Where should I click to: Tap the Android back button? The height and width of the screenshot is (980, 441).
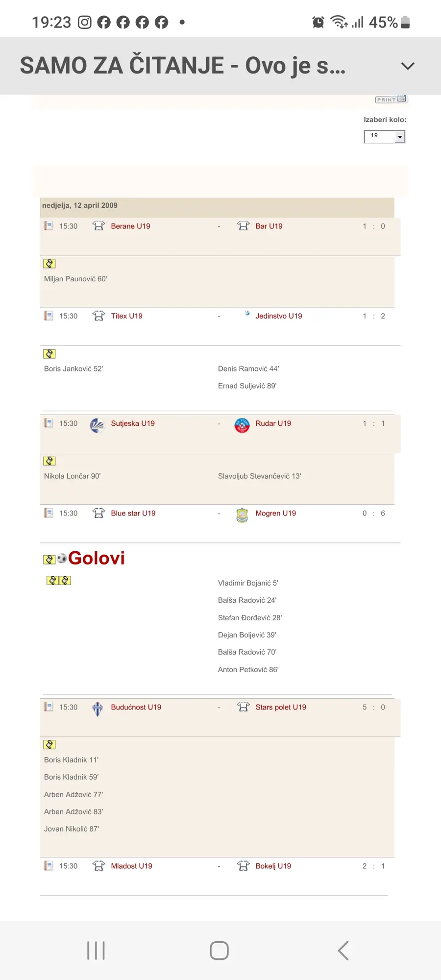pos(343,951)
